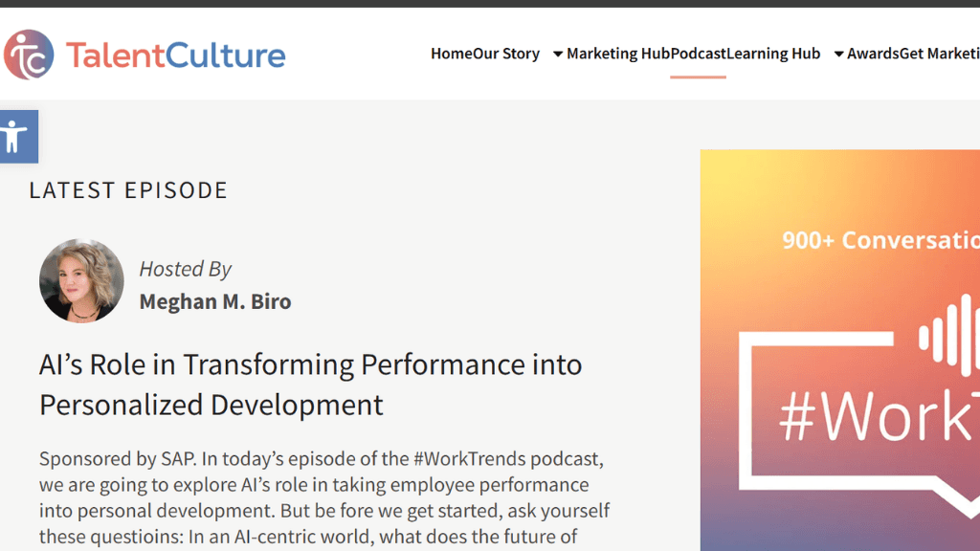Image resolution: width=980 pixels, height=551 pixels.
Task: Click the host name Meghan M. Biro
Action: click(215, 301)
